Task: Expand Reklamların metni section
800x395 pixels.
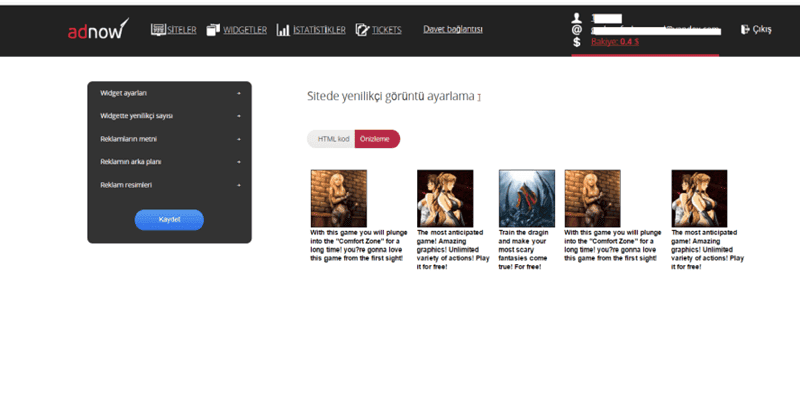Action: 170,139
